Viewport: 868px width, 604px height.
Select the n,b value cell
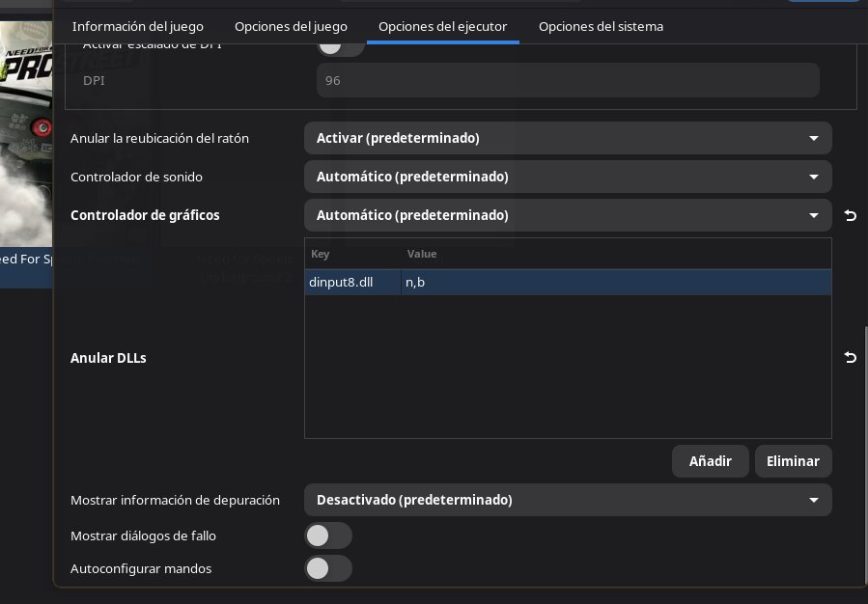tap(616, 282)
